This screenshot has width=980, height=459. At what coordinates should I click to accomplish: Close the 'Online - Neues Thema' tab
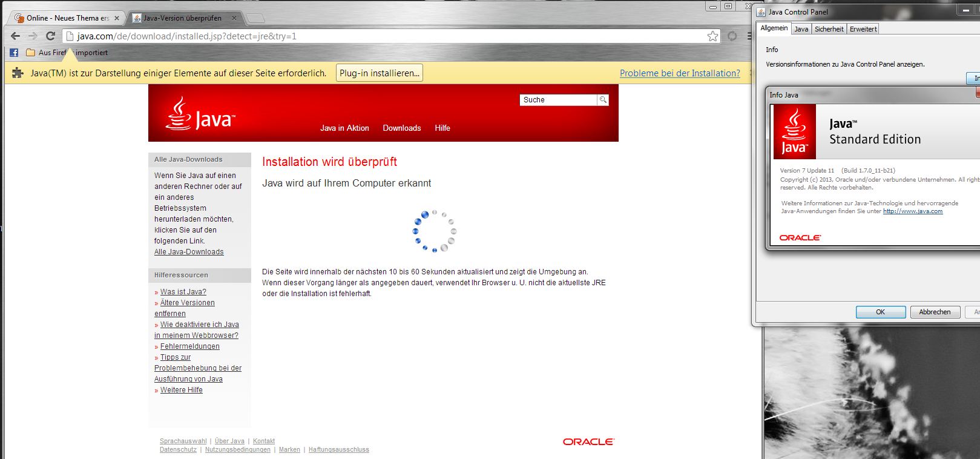pyautogui.click(x=117, y=18)
